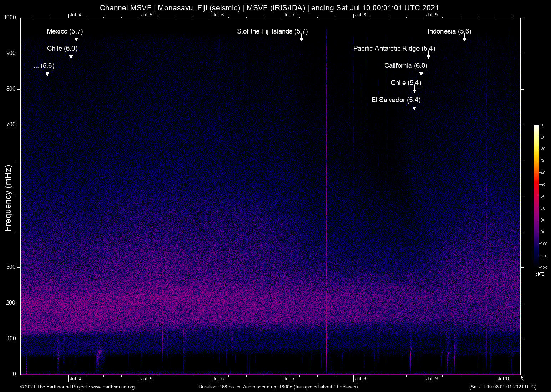
Task: Click the arrow marker below Indonesia (5.6)
Action: point(464,39)
